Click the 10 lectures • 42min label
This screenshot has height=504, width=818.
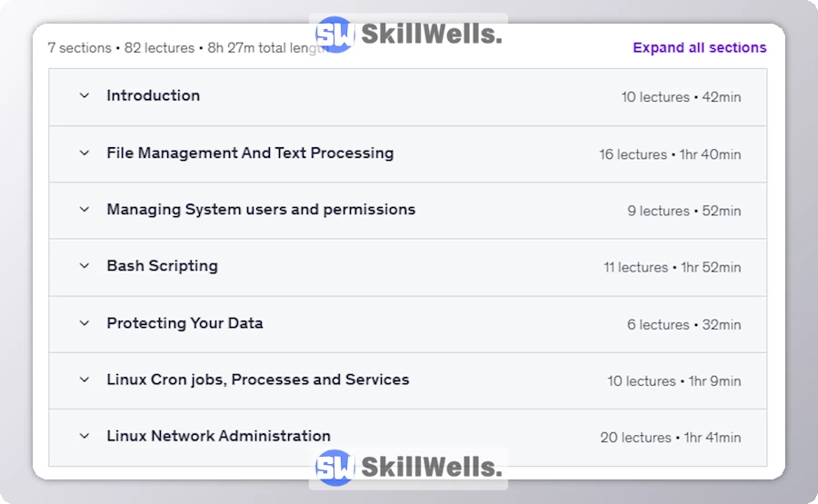681,97
